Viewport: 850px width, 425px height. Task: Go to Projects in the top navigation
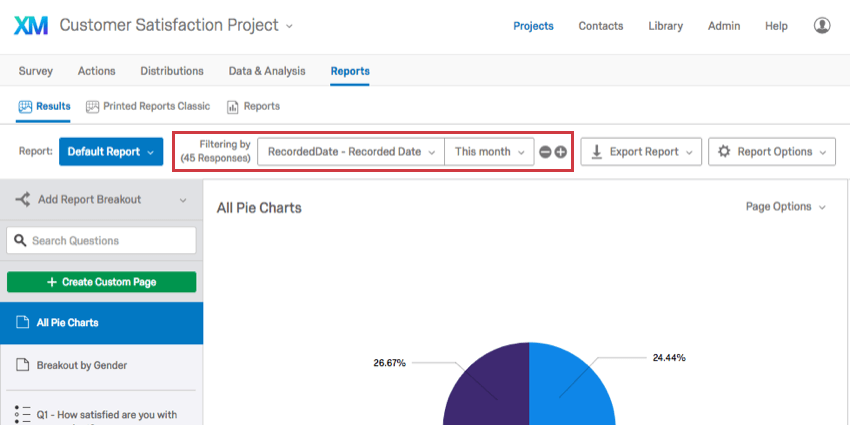[533, 26]
